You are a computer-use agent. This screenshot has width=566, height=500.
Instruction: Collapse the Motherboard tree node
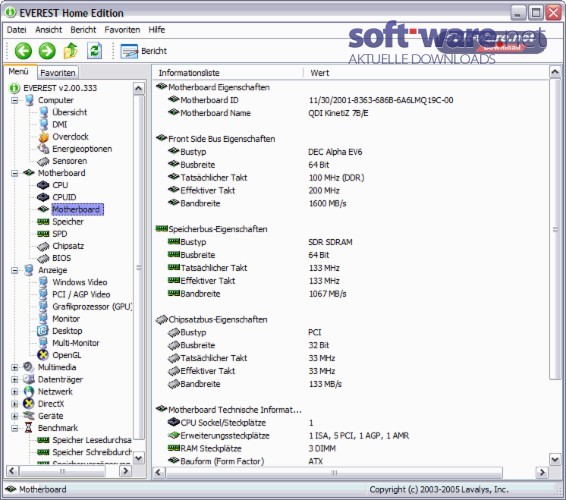(14, 173)
